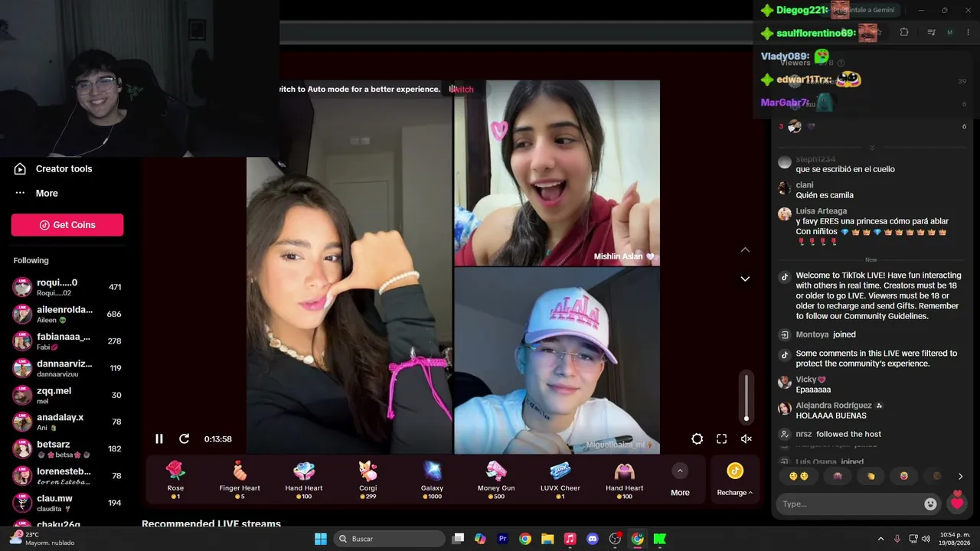
Task: Open stream settings gear icon
Action: [697, 439]
